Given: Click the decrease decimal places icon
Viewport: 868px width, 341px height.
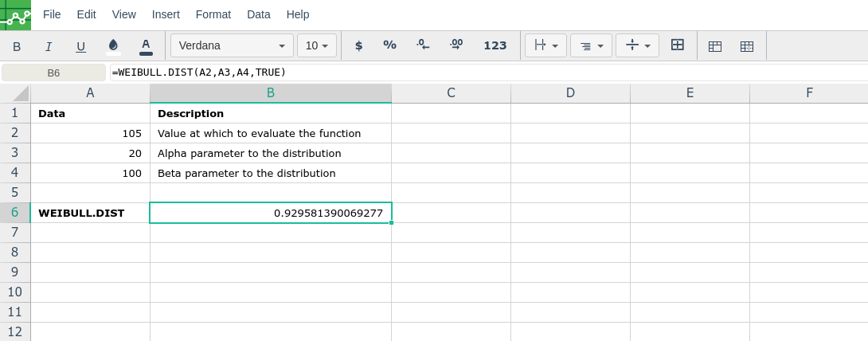Looking at the screenshot, I should (423, 45).
